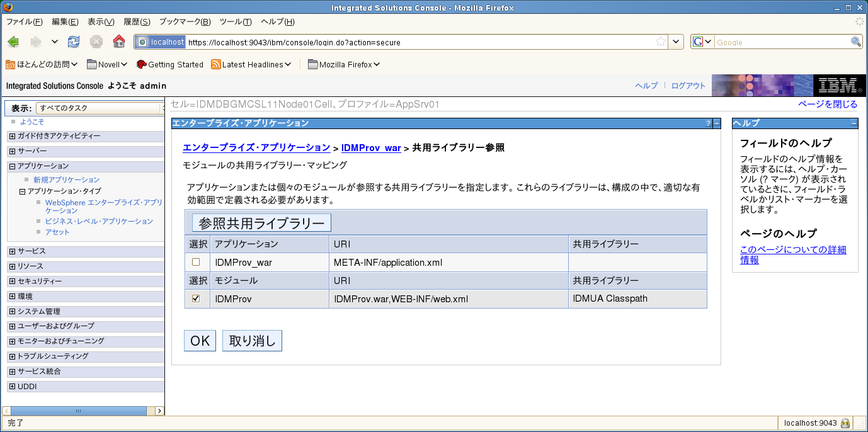Open the ヘルプ menu in menu bar
The image size is (868, 432).
point(278,21)
